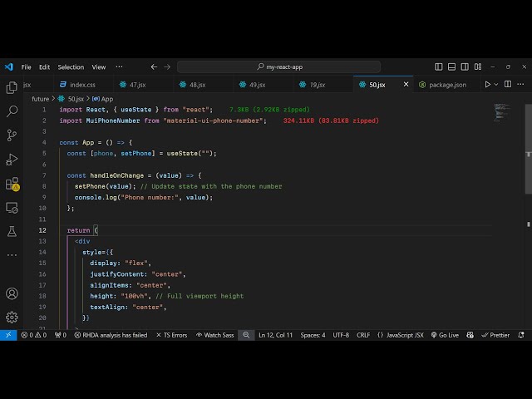Open the Source Control view
532x399 pixels.
pos(12,135)
